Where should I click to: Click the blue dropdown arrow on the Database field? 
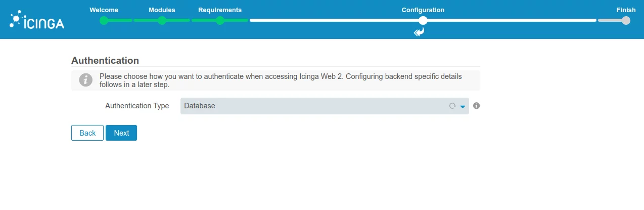(x=463, y=107)
